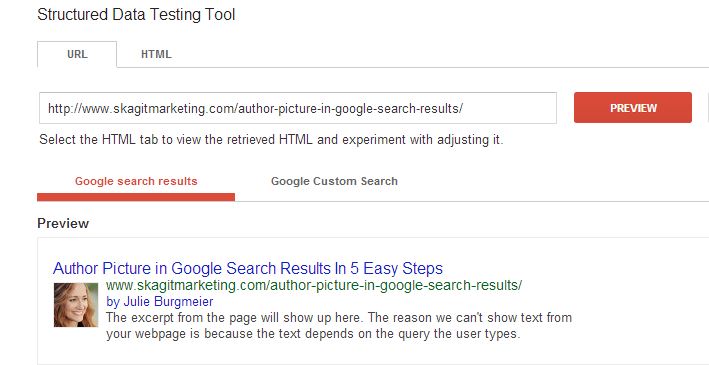
Task: Open the HTML tab
Action: coord(156,54)
